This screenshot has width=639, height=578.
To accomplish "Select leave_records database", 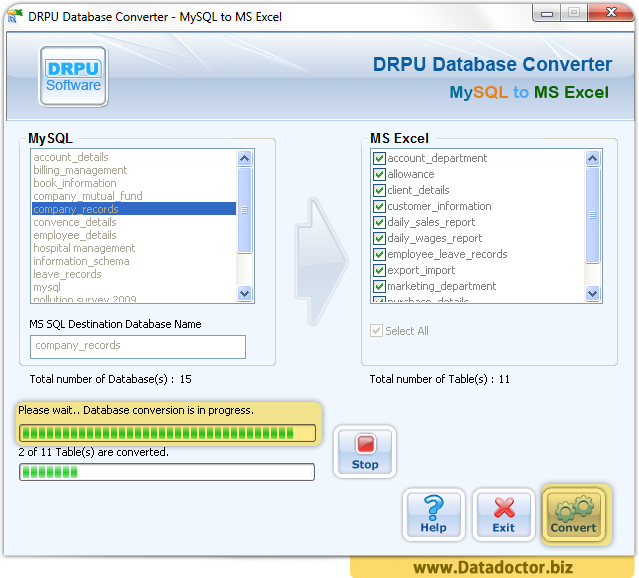I will click(x=134, y=274).
